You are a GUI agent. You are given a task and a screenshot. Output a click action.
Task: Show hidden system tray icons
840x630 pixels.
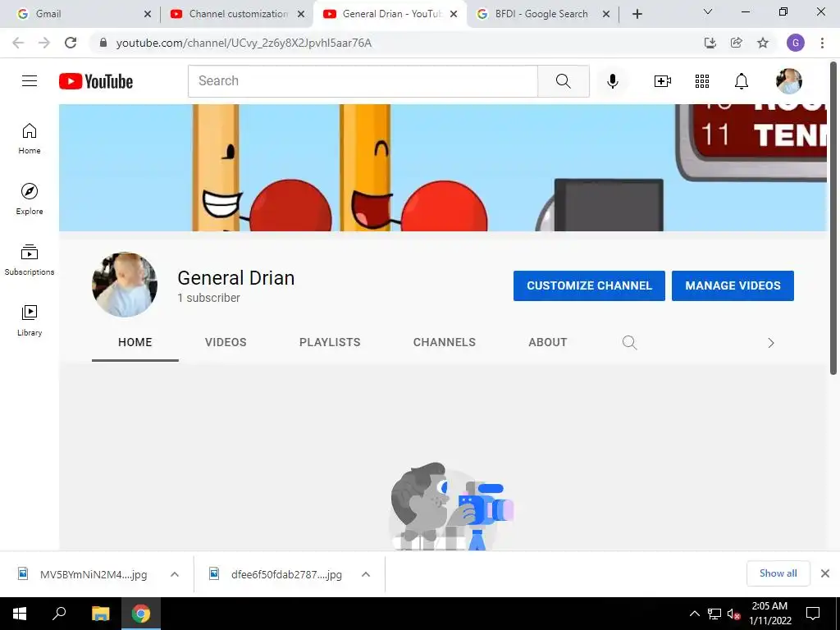point(694,614)
